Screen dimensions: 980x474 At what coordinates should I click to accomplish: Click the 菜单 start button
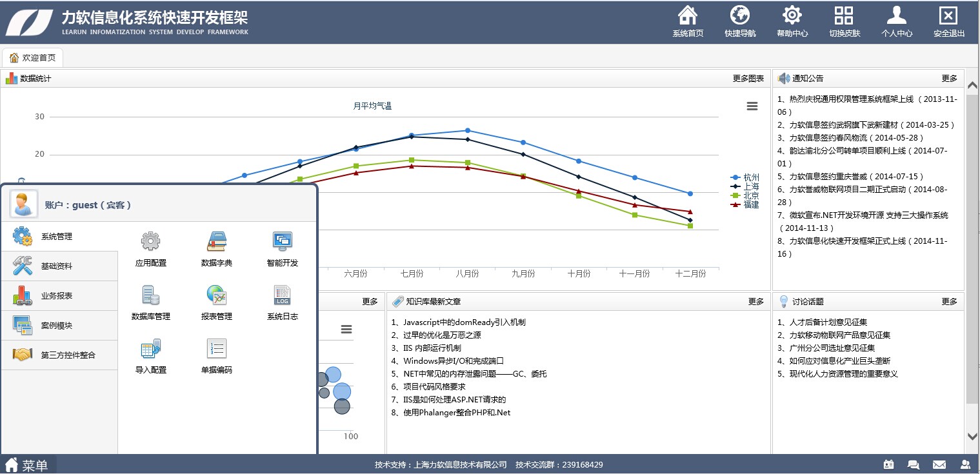click(28, 465)
